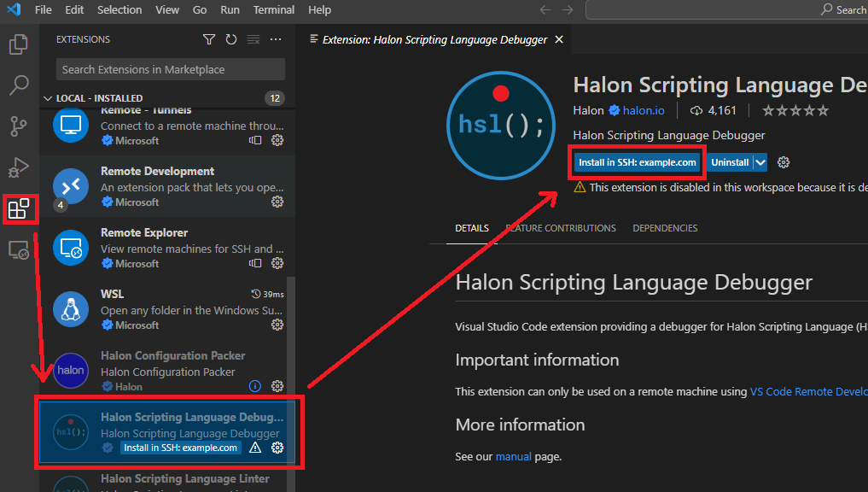Go back with the navigation arrow

tap(545, 10)
